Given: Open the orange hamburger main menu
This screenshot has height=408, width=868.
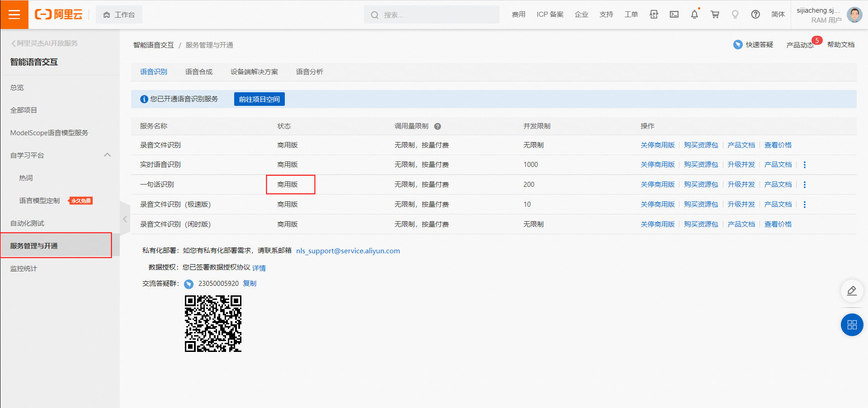Looking at the screenshot, I should tap(14, 14).
